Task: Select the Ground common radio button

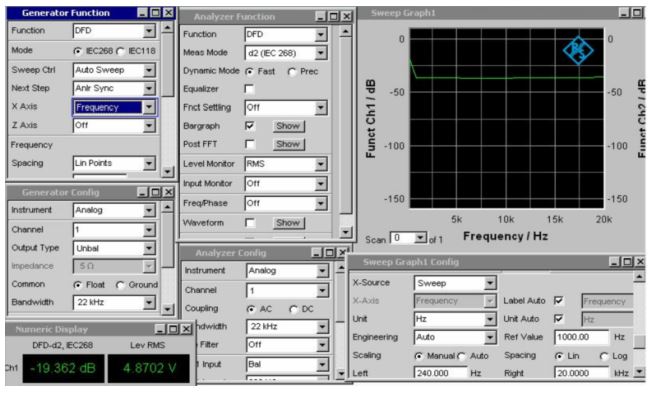Action: 121,285
